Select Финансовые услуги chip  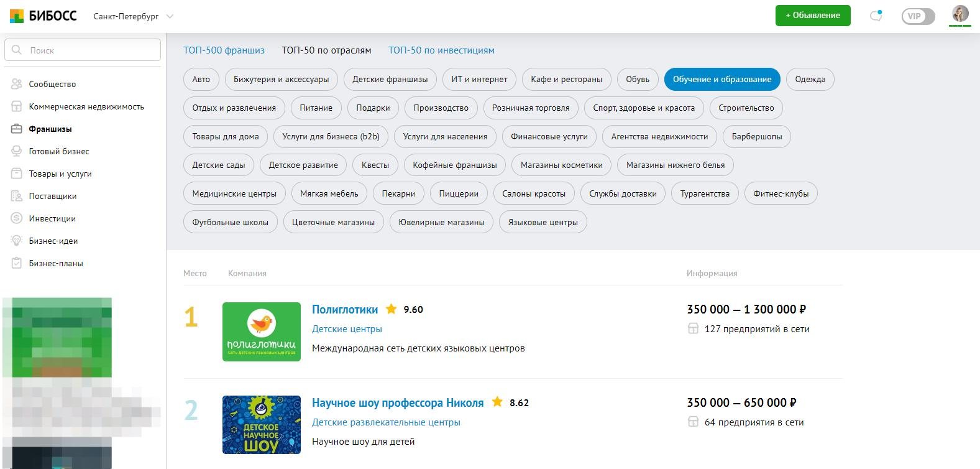[549, 136]
